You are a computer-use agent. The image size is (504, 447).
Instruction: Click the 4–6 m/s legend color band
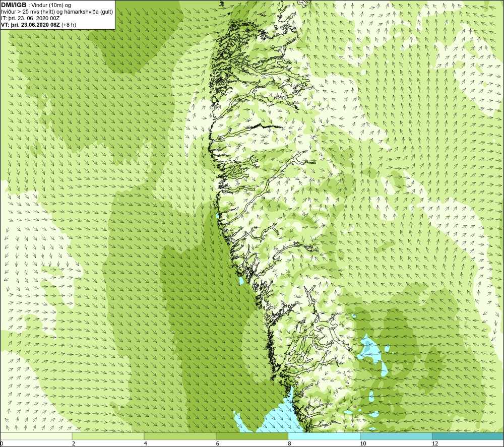(180, 436)
